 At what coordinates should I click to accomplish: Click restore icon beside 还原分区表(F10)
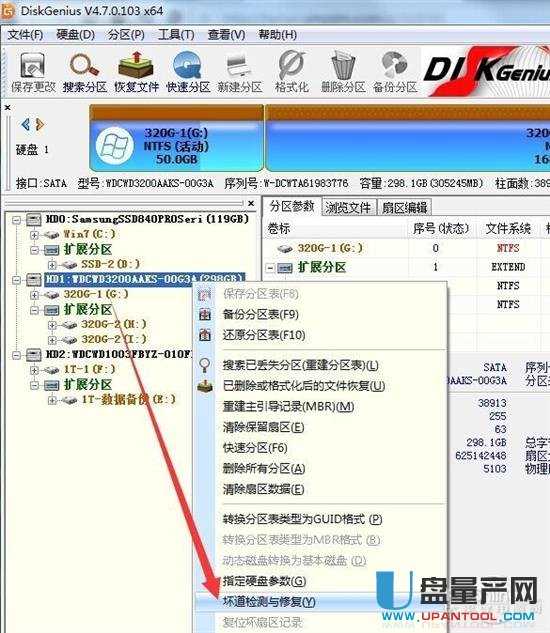point(205,335)
